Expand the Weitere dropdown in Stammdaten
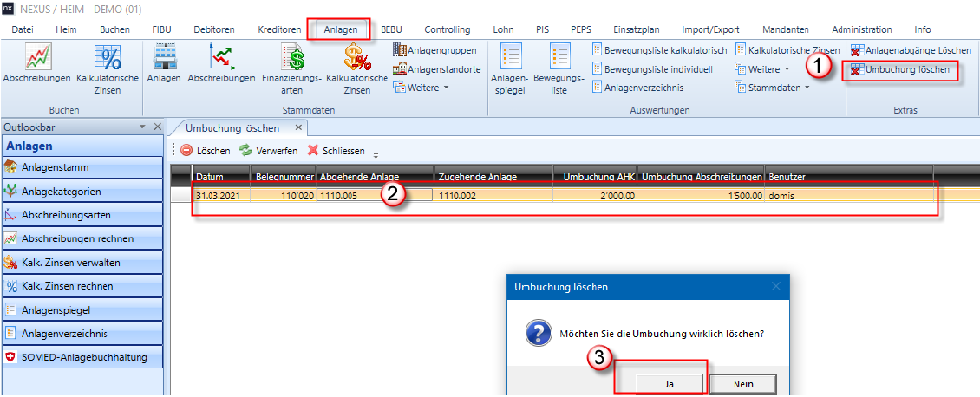This screenshot has width=980, height=397. [x=421, y=88]
